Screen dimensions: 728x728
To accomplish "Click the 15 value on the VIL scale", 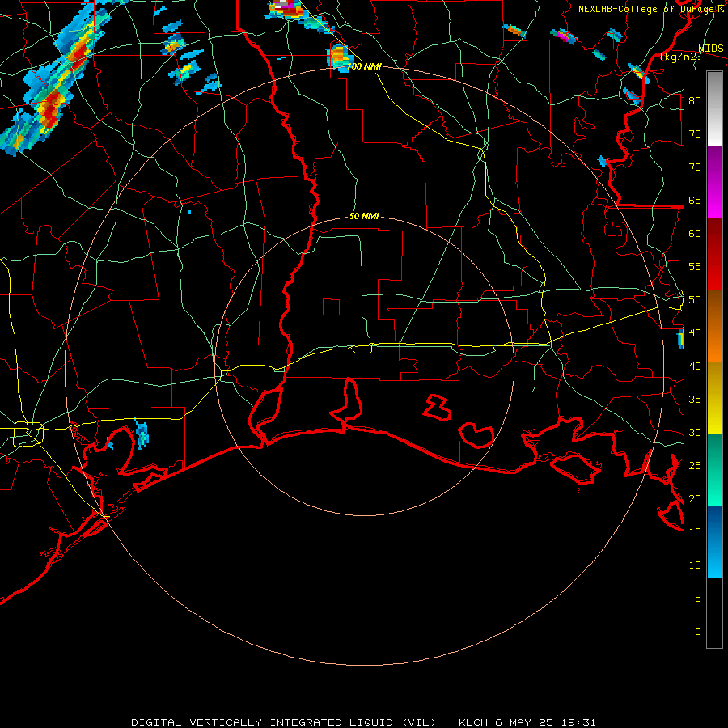I will [x=695, y=532].
